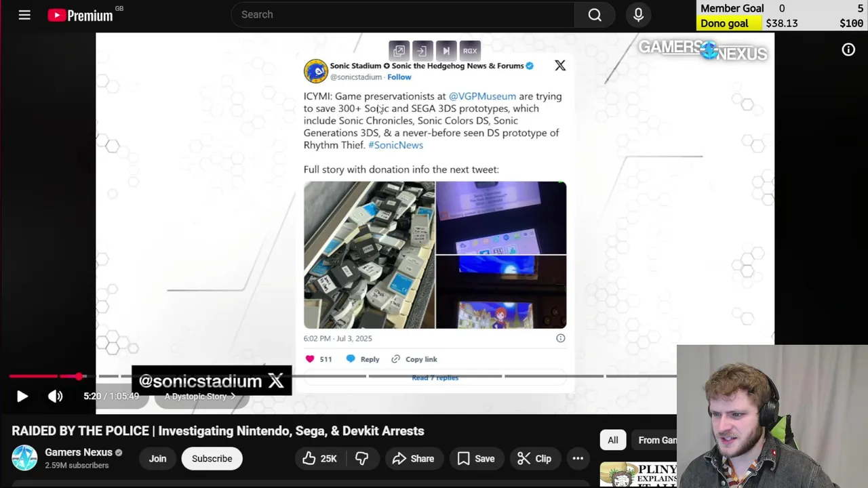Expand the 'A Dystopic Story' chapter

(200, 396)
